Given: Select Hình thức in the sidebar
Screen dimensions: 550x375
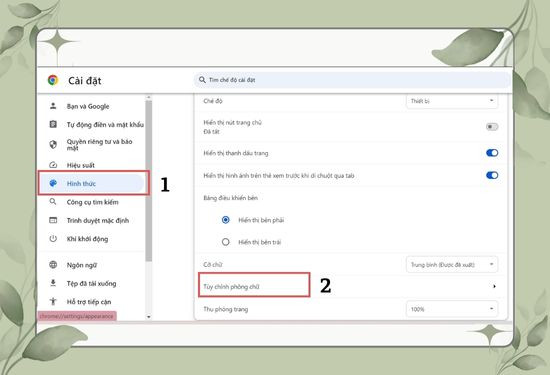Looking at the screenshot, I should 91,183.
